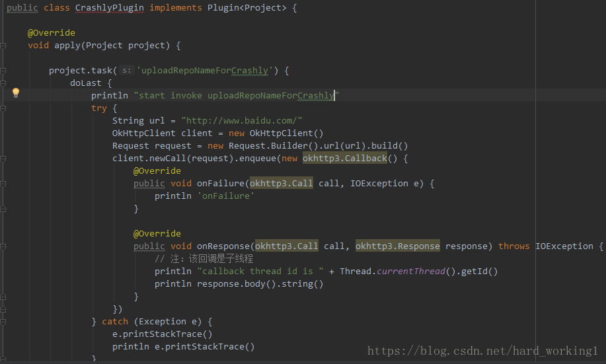Click the highlighted 'okhttp3.Callback' type
Viewport: 606px width, 364px height.
pos(345,159)
